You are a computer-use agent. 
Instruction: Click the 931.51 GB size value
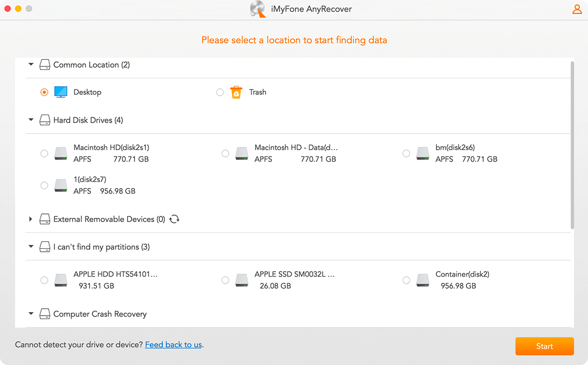click(x=96, y=286)
